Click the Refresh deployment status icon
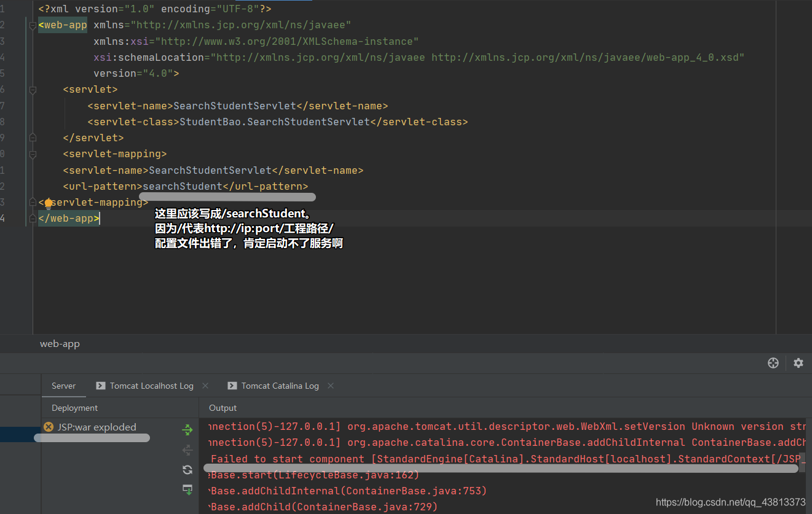 point(187,470)
